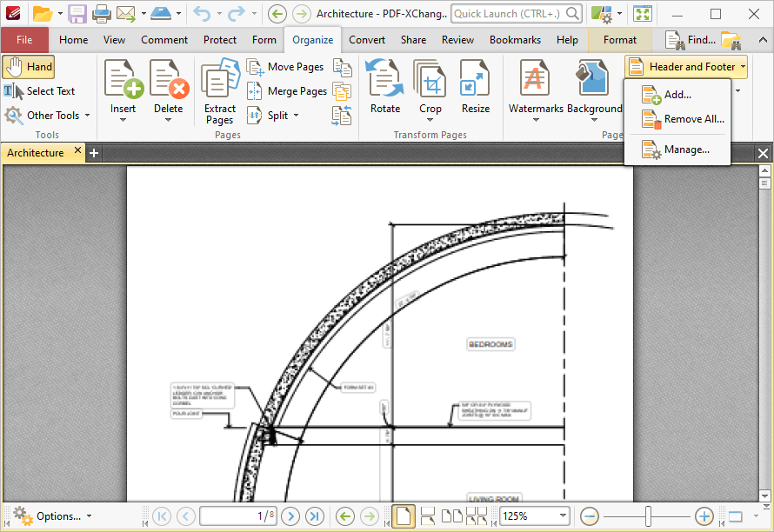Image resolution: width=774 pixels, height=532 pixels.
Task: Select the Hand tool
Action: (x=29, y=67)
